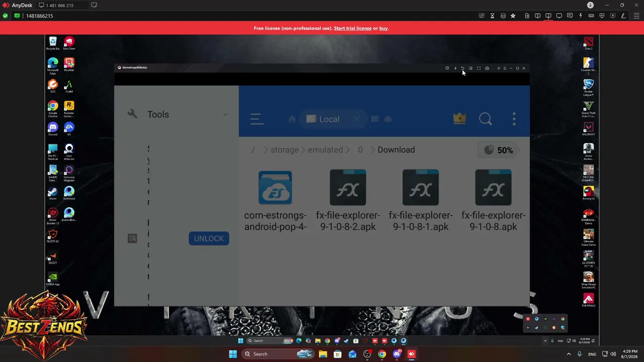The width and height of the screenshot is (644, 362).
Task: Click the AnyDesk keyboard icon
Action: click(x=591, y=16)
